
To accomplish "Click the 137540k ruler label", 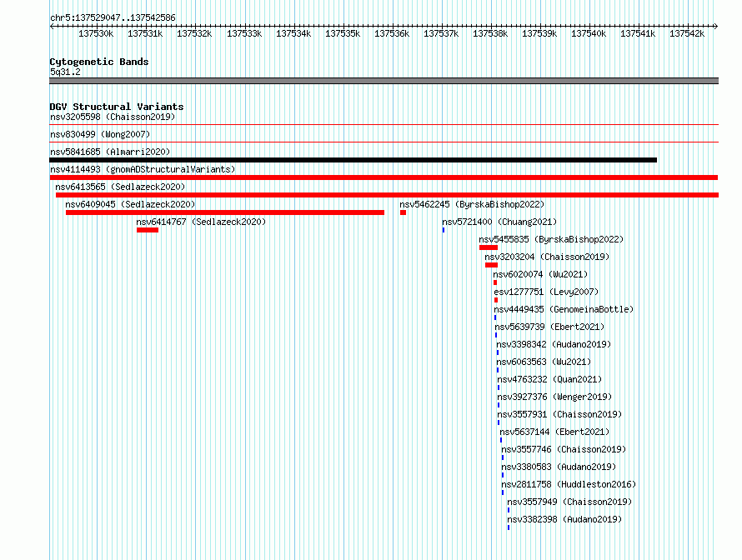I will click(x=589, y=33).
